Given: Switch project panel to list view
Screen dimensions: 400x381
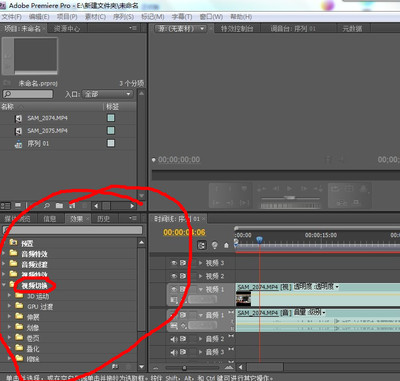Looking at the screenshot, I should click(6, 206).
